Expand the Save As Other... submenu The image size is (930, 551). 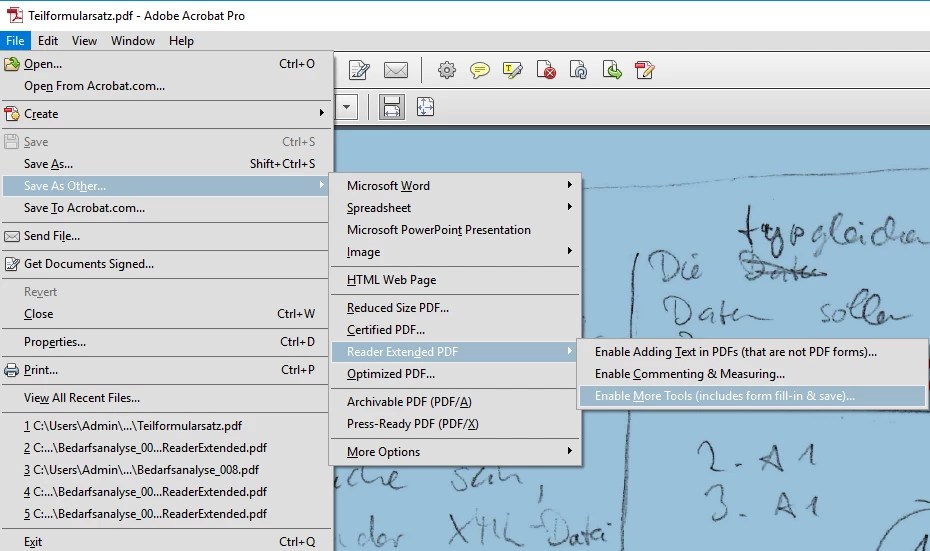[x=165, y=186]
